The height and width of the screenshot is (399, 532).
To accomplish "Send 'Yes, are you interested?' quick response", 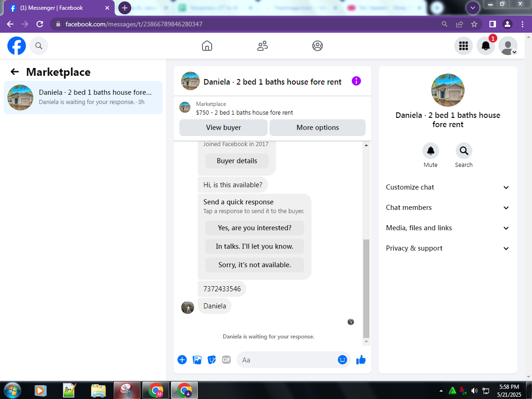I will [255, 228].
